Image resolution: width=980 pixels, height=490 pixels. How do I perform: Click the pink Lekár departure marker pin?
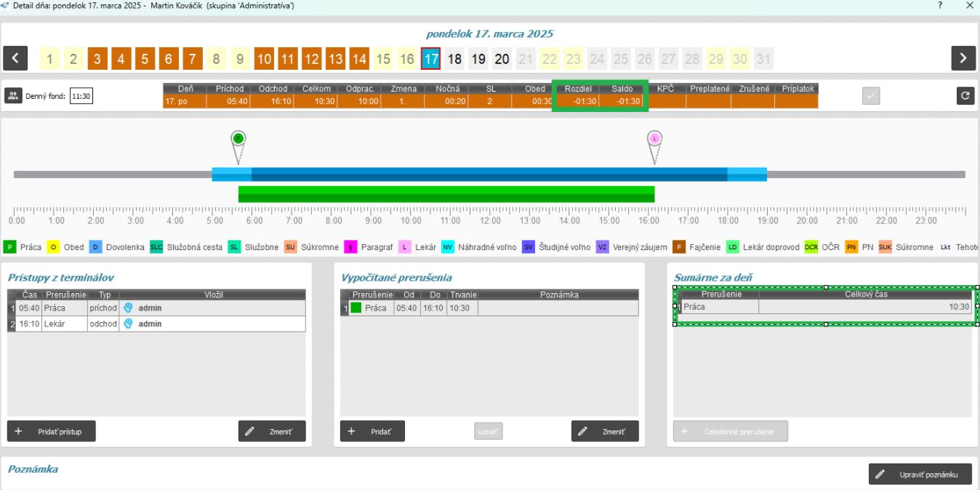[x=654, y=138]
